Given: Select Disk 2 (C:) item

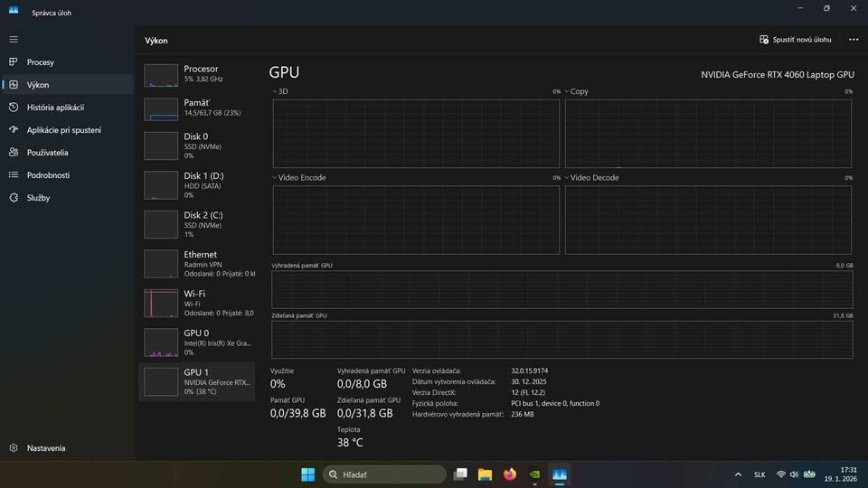Looking at the screenshot, I should [197, 224].
